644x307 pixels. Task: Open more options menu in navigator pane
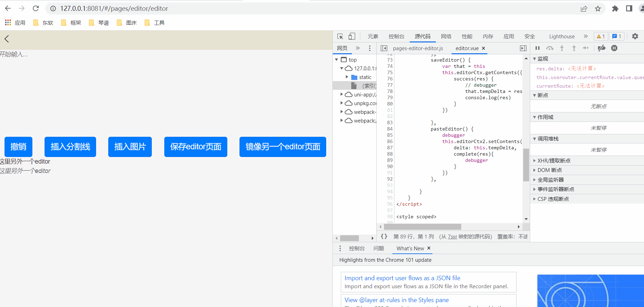[370, 48]
